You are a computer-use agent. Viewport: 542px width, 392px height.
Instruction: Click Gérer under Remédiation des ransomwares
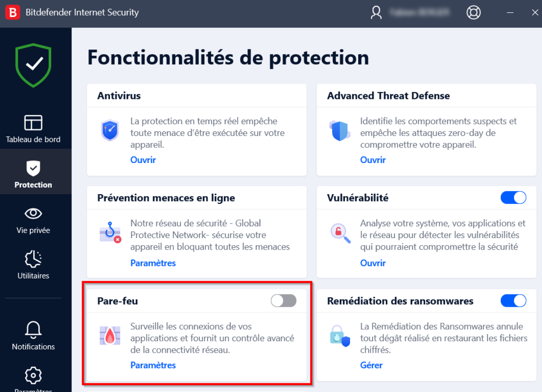click(x=371, y=365)
